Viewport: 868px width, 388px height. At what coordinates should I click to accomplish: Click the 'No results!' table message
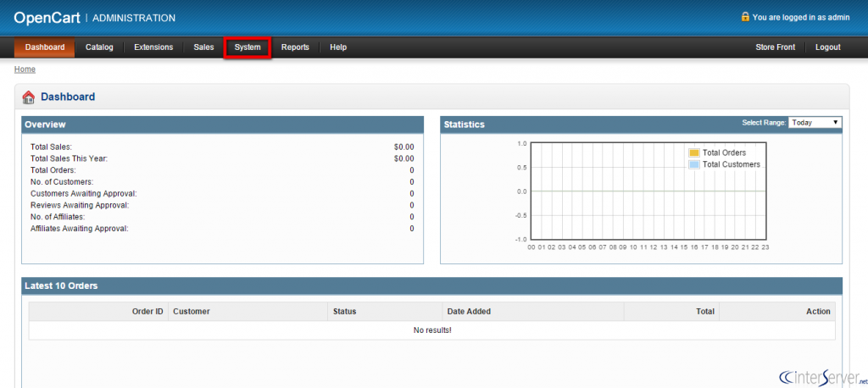point(432,330)
